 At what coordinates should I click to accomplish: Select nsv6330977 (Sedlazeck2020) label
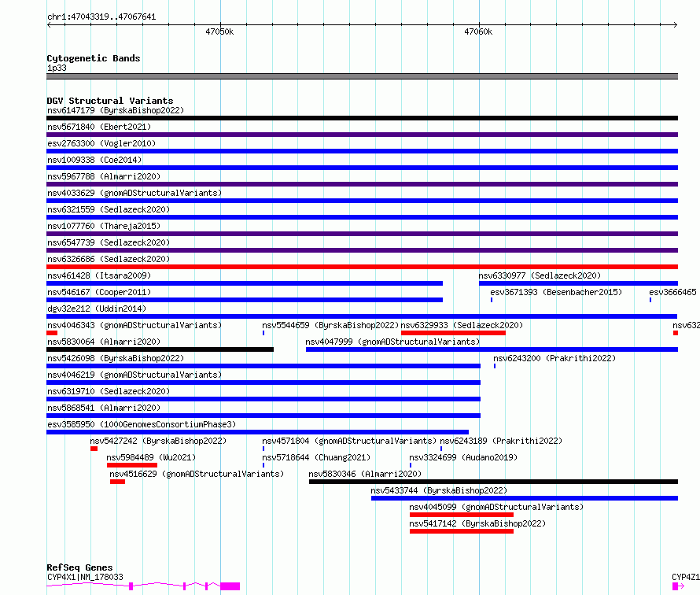coord(540,275)
